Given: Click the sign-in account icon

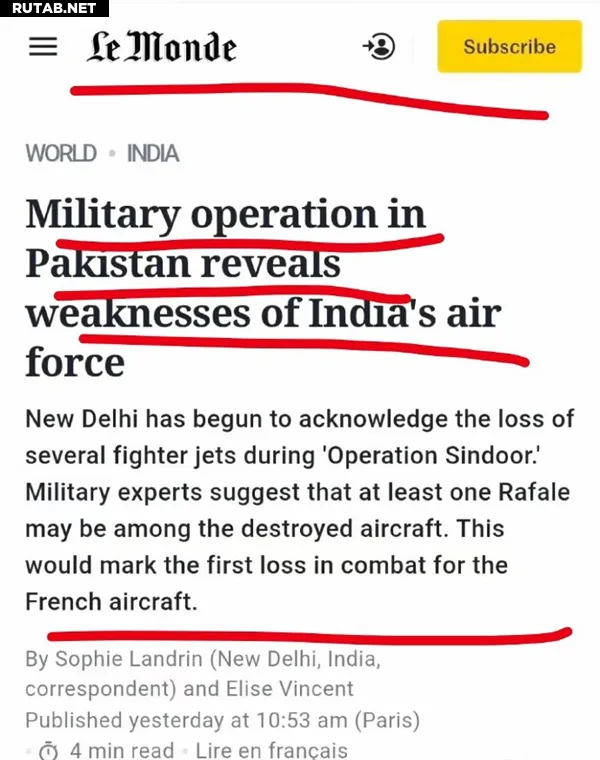Looking at the screenshot, I should click(379, 47).
